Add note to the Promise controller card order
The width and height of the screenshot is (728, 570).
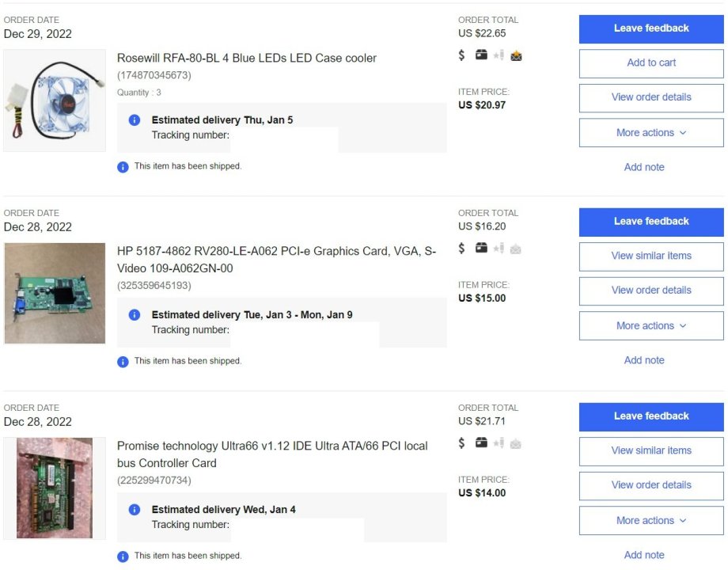pos(644,555)
